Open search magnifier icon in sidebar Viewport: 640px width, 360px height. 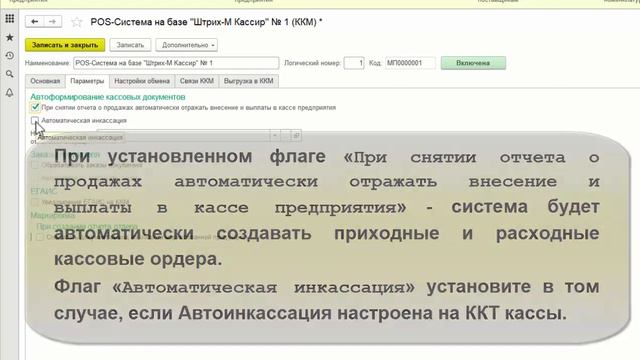[10, 74]
